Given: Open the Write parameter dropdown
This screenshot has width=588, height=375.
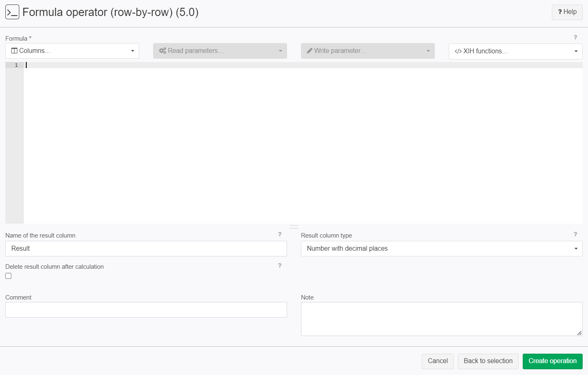Looking at the screenshot, I should [368, 51].
